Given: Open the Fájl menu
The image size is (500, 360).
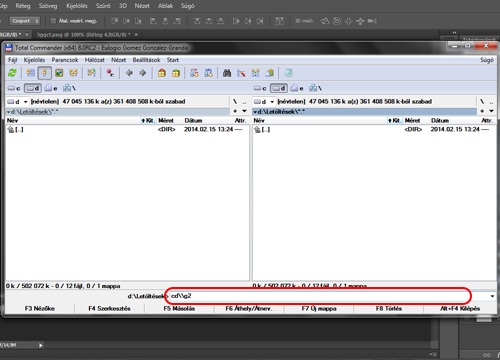Looking at the screenshot, I should [x=12, y=60].
